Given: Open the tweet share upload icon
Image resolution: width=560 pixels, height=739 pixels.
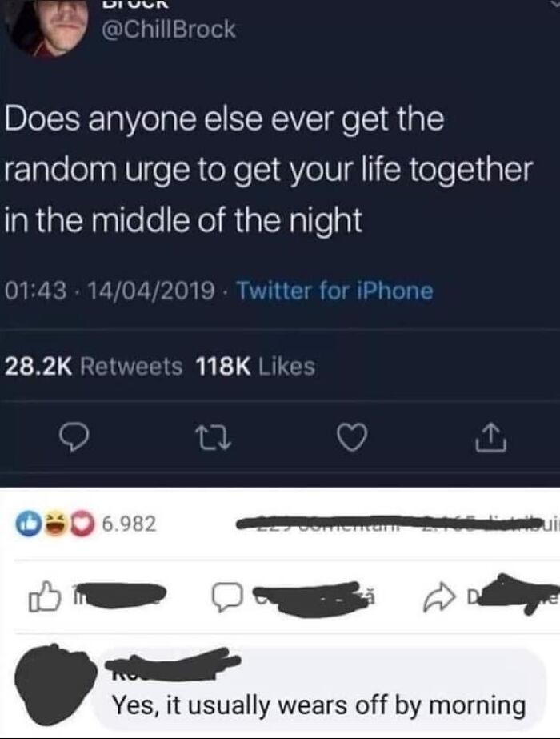Looking at the screenshot, I should click(x=490, y=438).
